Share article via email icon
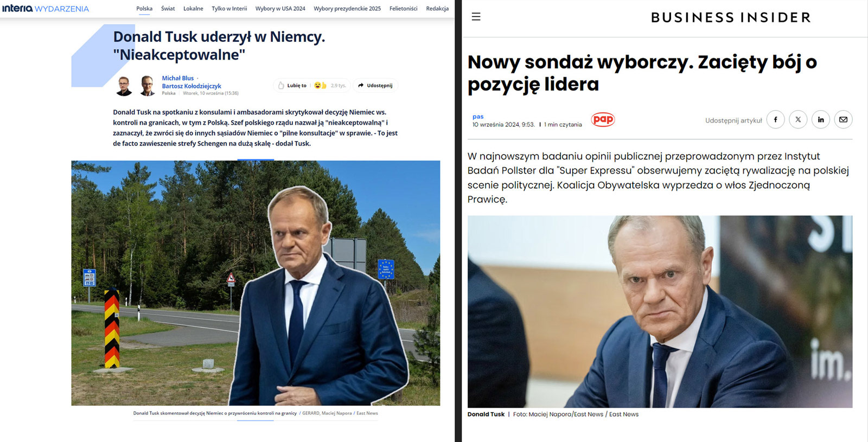Screen dimensions: 868x442 click(843, 120)
